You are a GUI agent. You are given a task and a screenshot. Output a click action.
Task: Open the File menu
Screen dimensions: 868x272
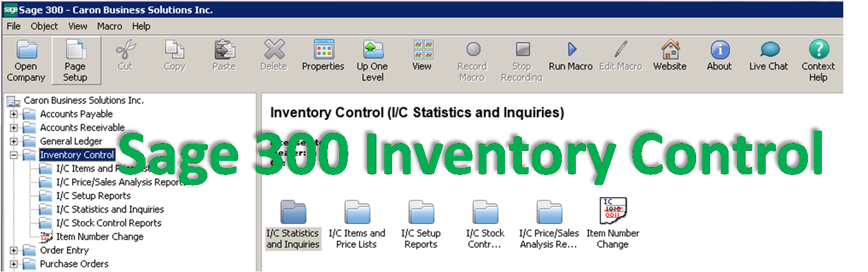pos(13,26)
